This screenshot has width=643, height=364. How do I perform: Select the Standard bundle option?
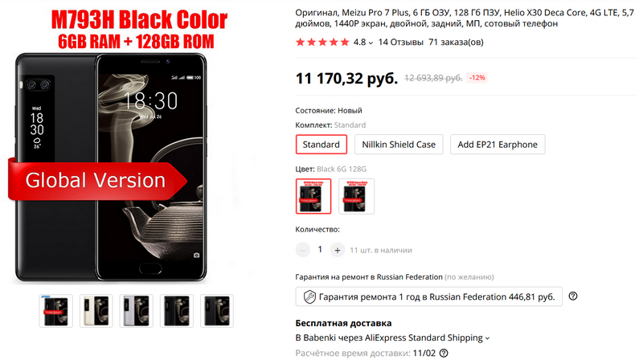(321, 145)
